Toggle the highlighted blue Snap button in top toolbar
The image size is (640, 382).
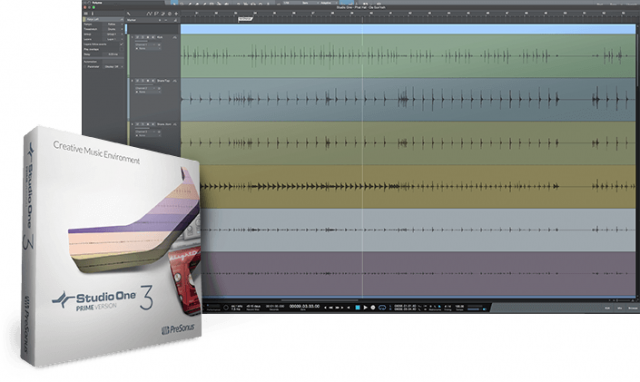(346, 2)
